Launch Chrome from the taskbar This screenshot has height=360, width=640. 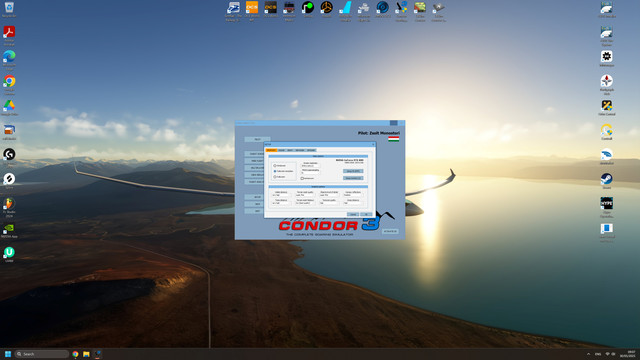pyautogui.click(x=75, y=354)
